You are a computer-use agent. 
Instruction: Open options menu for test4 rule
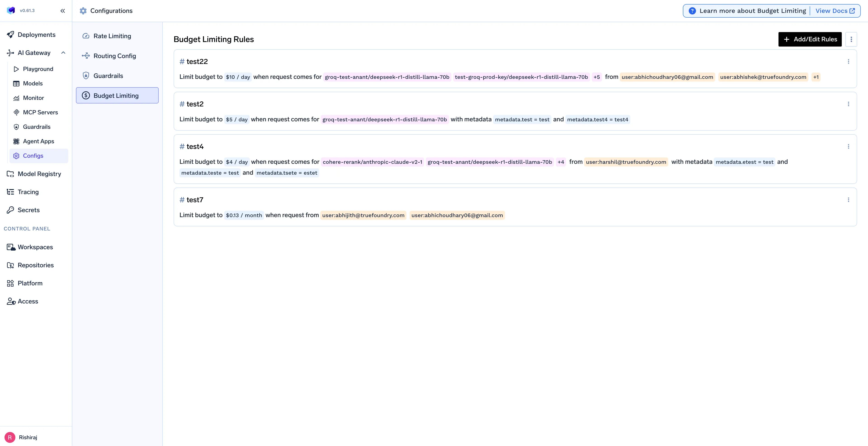[x=848, y=147]
